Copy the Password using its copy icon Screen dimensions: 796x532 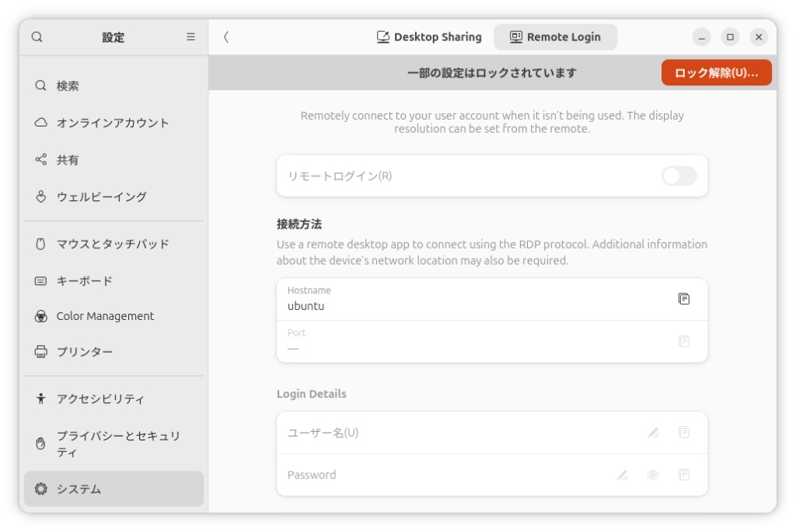(x=683, y=475)
